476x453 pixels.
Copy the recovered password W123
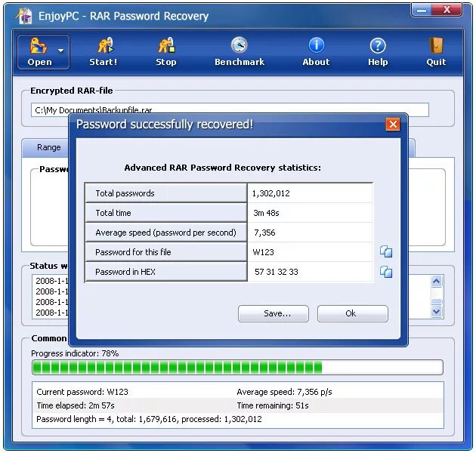(386, 251)
